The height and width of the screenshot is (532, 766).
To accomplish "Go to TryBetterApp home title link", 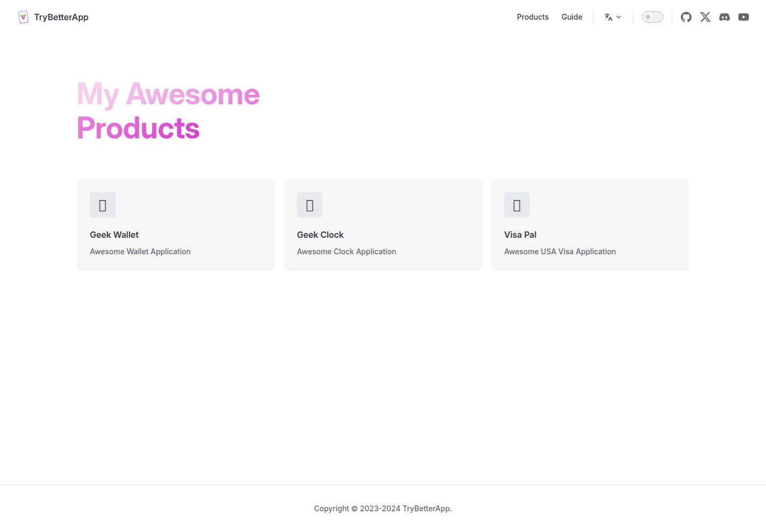I will (x=61, y=17).
